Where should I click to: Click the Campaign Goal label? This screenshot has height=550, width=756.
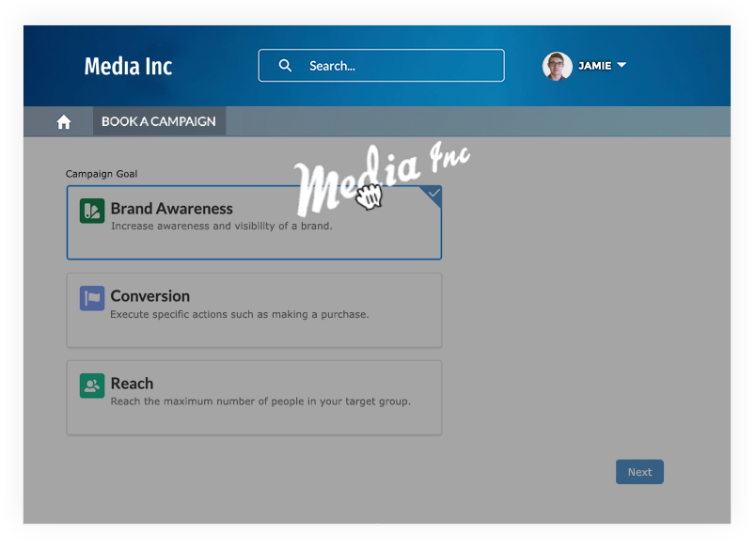click(x=102, y=174)
